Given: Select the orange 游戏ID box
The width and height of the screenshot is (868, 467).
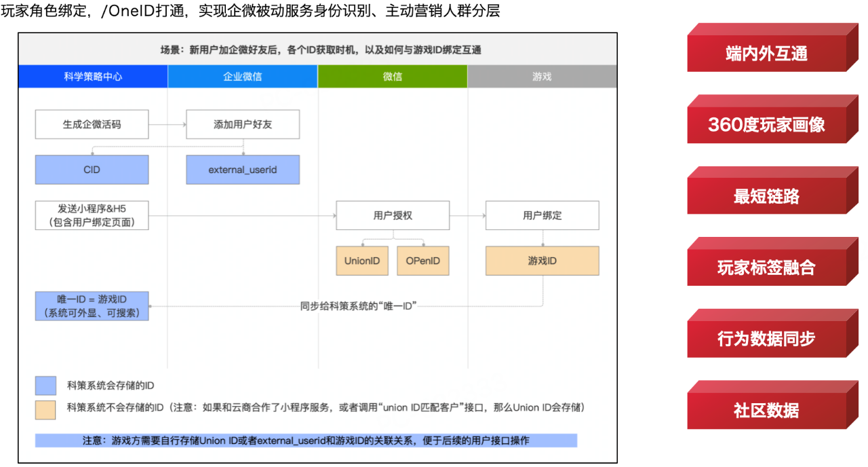Looking at the screenshot, I should click(x=542, y=261).
